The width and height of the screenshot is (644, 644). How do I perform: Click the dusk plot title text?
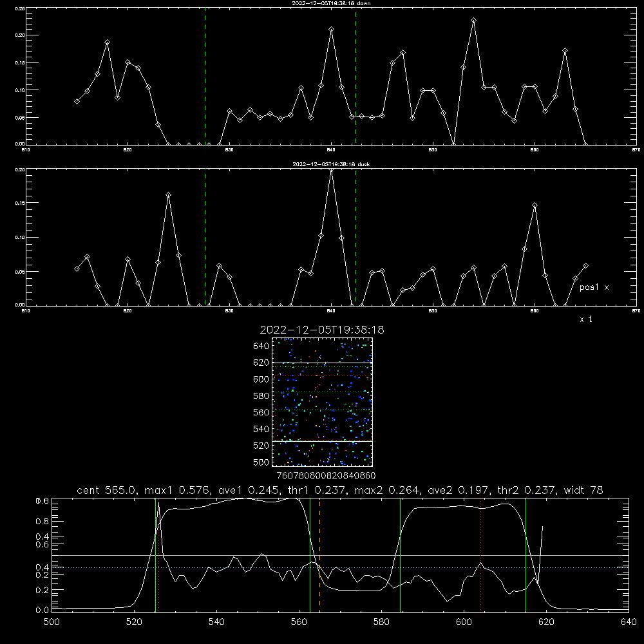click(331, 164)
